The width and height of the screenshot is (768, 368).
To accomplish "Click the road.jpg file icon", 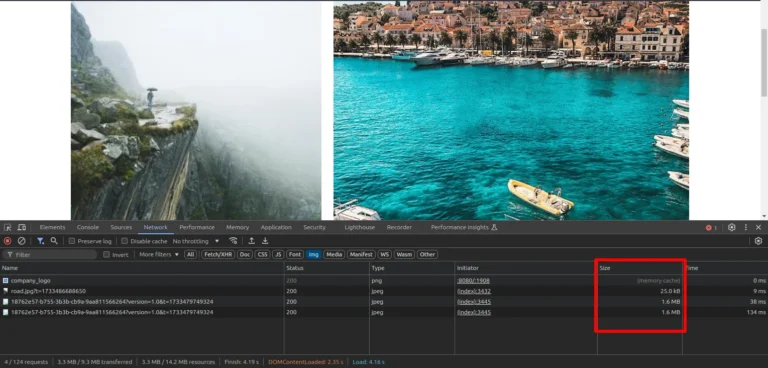I will point(5,291).
